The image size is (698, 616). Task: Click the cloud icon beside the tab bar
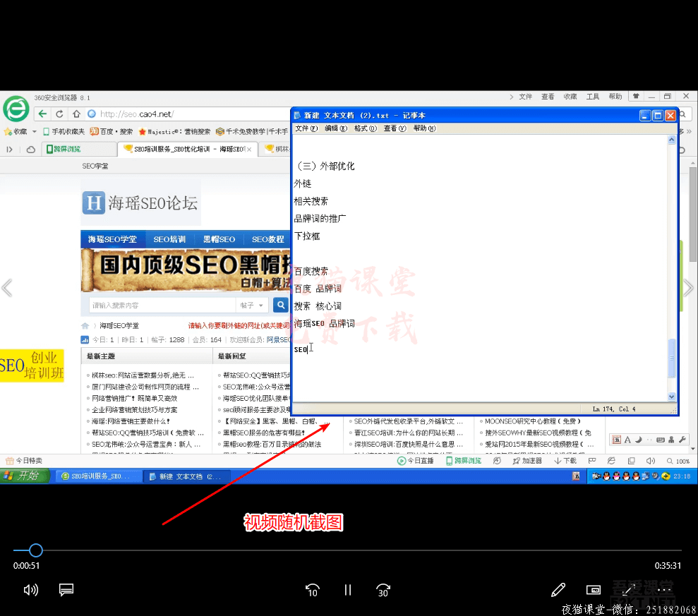coord(31,150)
